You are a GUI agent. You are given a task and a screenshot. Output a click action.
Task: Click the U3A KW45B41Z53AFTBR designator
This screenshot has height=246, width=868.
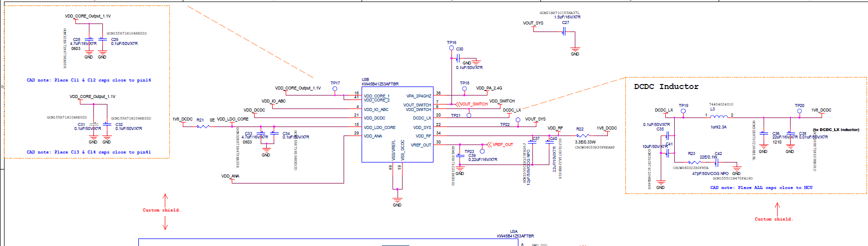click(515, 234)
